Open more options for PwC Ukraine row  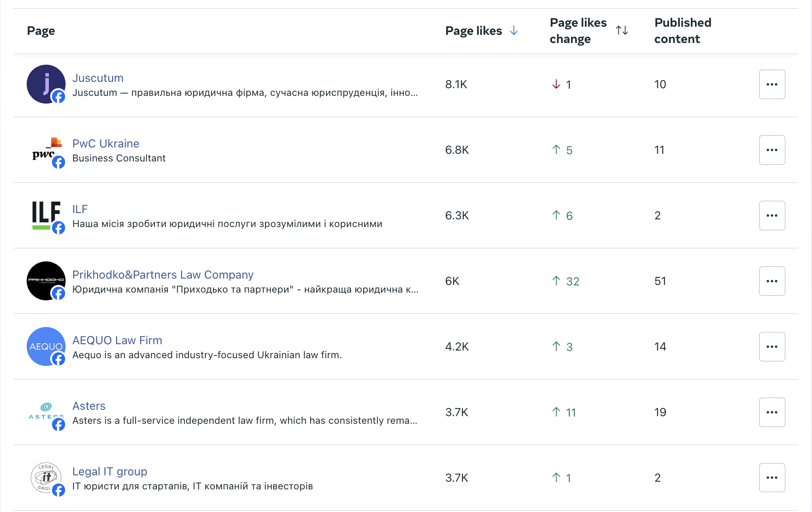coord(772,150)
